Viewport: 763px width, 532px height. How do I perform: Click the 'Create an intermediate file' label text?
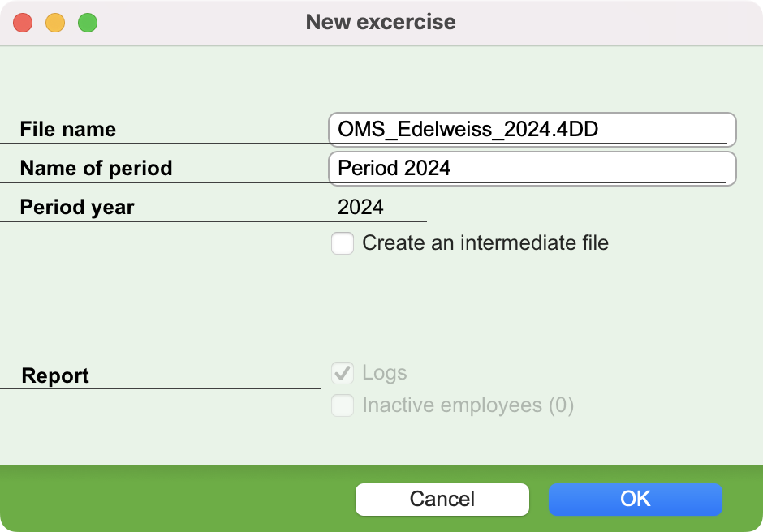point(485,242)
